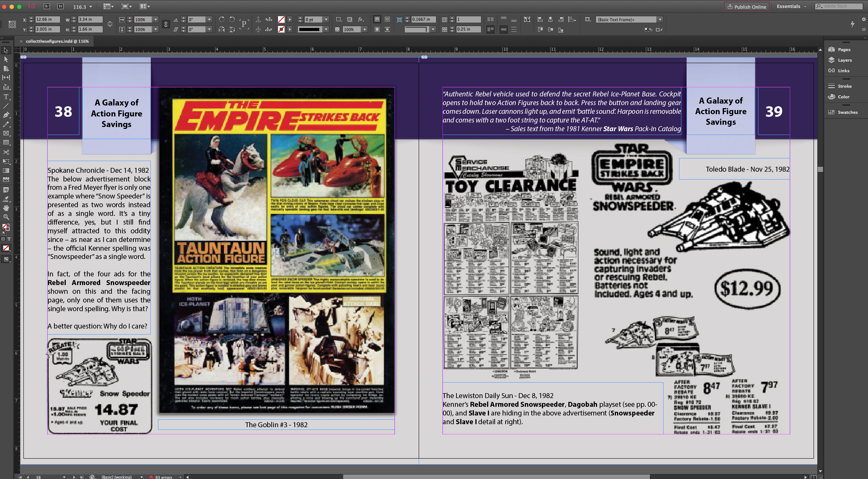Click the Apply None swatch in toolbox

6,248
